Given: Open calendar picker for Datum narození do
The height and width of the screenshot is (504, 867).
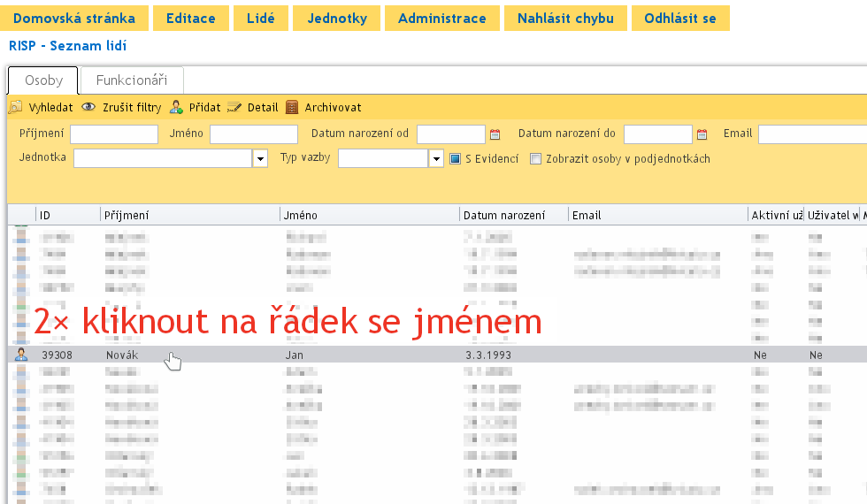Looking at the screenshot, I should [x=702, y=135].
